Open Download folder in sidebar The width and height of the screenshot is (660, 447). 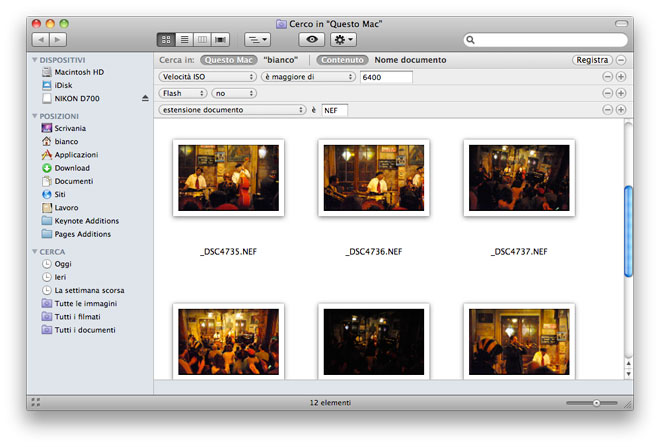pyautogui.click(x=72, y=168)
